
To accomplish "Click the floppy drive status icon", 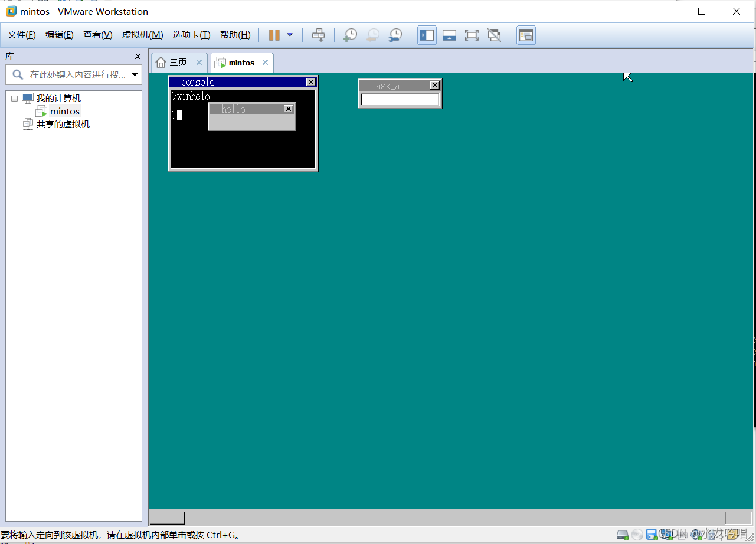I will (x=652, y=535).
